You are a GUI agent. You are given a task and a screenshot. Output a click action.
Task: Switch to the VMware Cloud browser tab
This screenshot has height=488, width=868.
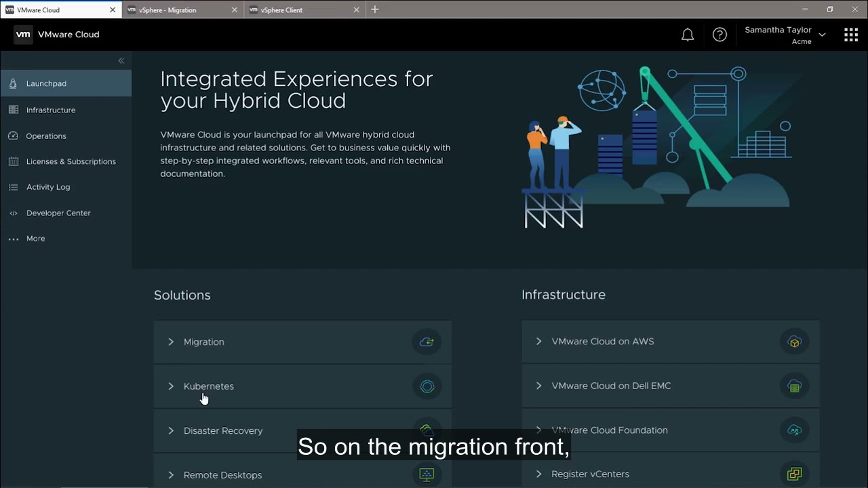61,10
